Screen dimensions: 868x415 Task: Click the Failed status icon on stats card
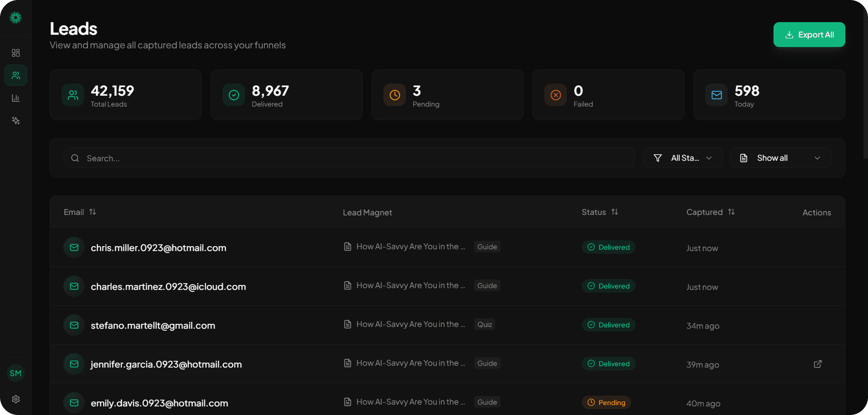(x=555, y=95)
